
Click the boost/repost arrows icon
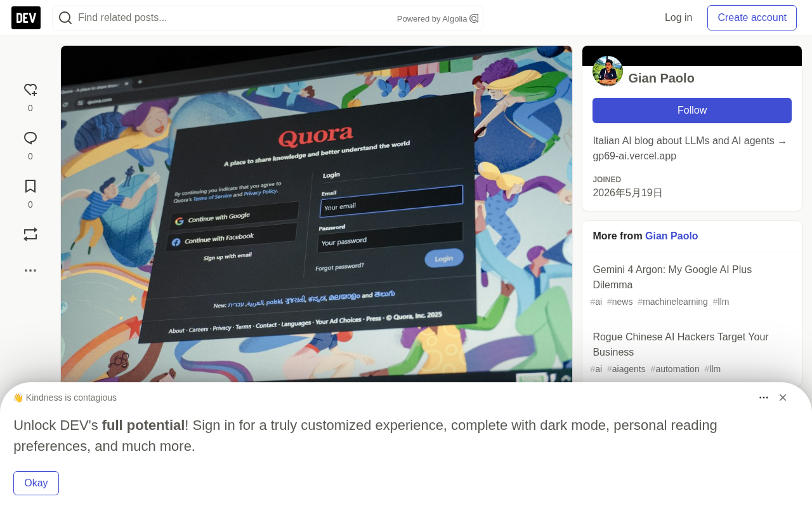coord(30,234)
